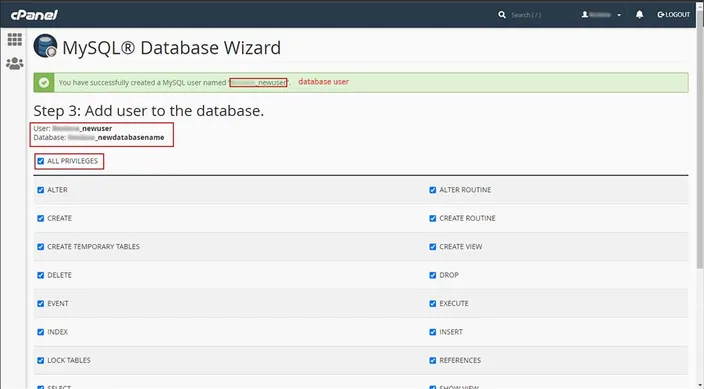Click the MySQL Database Wizard icon
Image resolution: width=704 pixels, height=389 pixels.
pos(45,46)
